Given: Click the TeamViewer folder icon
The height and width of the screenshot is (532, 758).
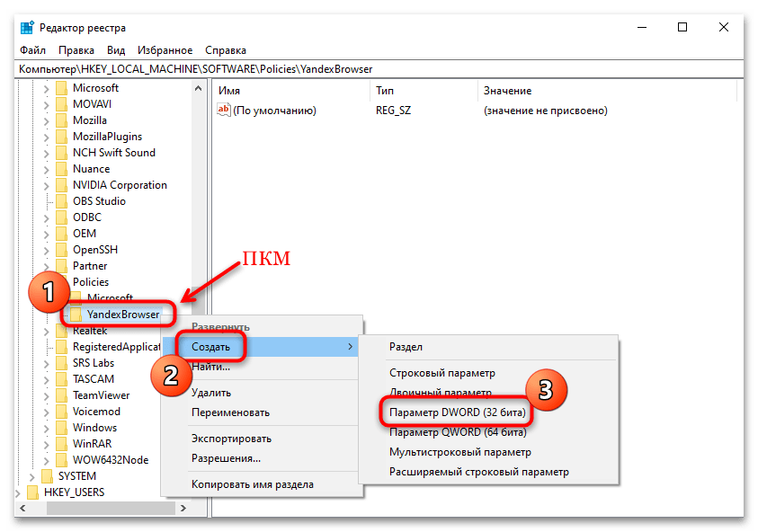Looking at the screenshot, I should pyautogui.click(x=61, y=395).
